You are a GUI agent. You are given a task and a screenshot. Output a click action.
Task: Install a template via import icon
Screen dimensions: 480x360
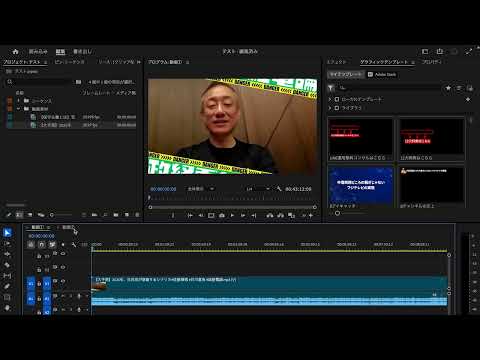pyautogui.click(x=470, y=88)
